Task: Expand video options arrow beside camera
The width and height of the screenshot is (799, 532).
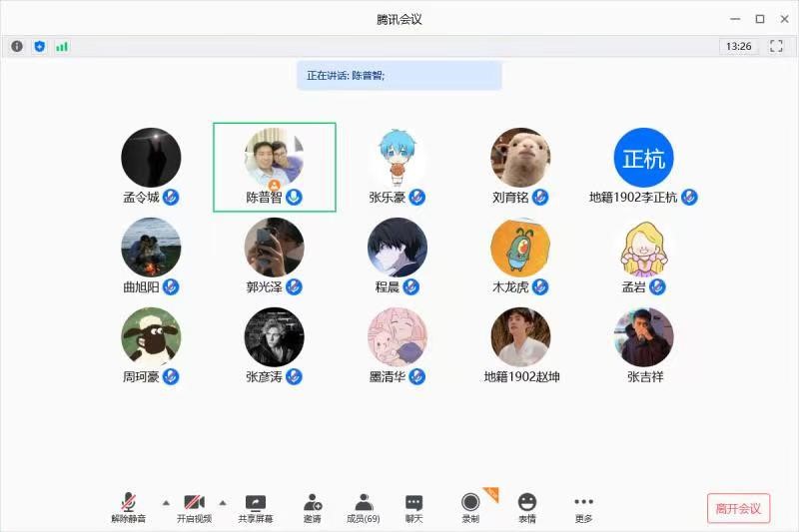Action: pyautogui.click(x=223, y=502)
